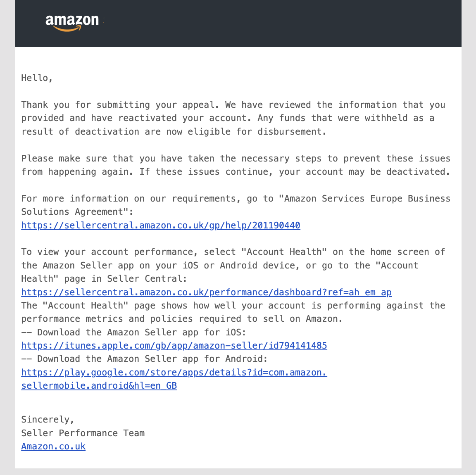Click the Amazon logo in header

[72, 23]
